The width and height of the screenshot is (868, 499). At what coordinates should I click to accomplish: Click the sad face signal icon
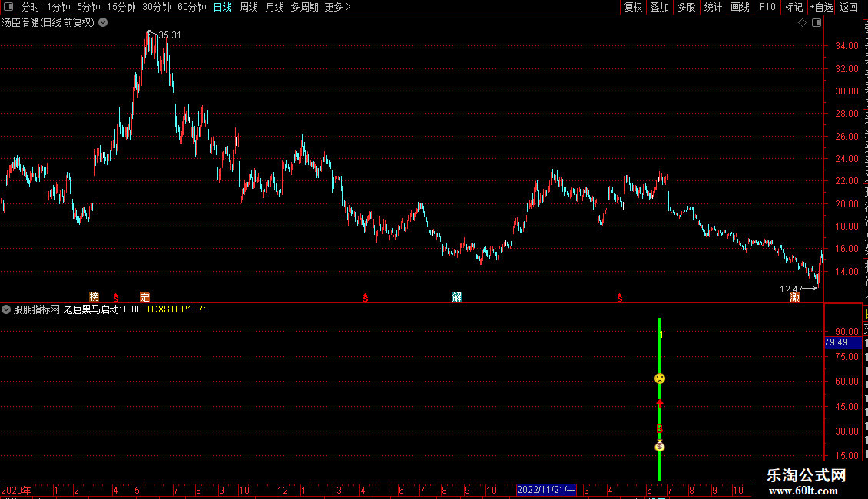(x=659, y=379)
